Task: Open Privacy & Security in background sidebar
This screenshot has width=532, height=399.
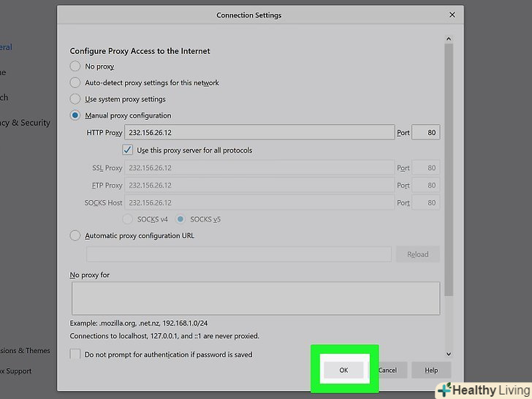Action: coord(25,123)
